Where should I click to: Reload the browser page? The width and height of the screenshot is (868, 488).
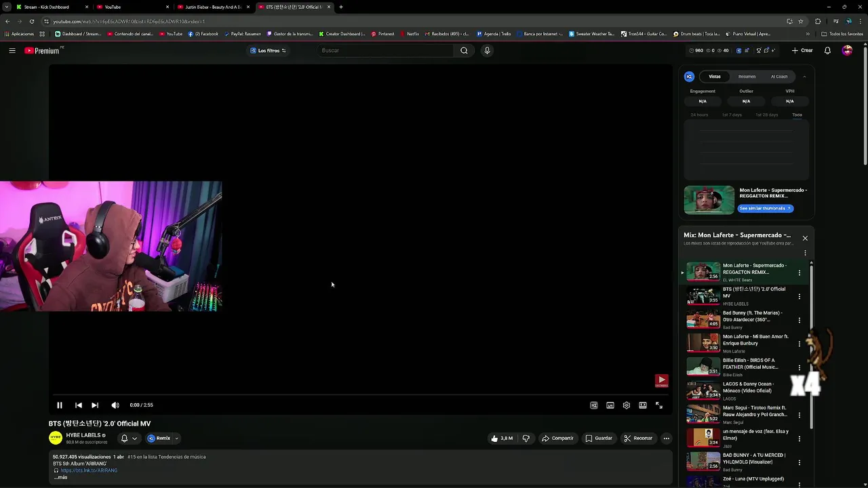click(x=32, y=21)
